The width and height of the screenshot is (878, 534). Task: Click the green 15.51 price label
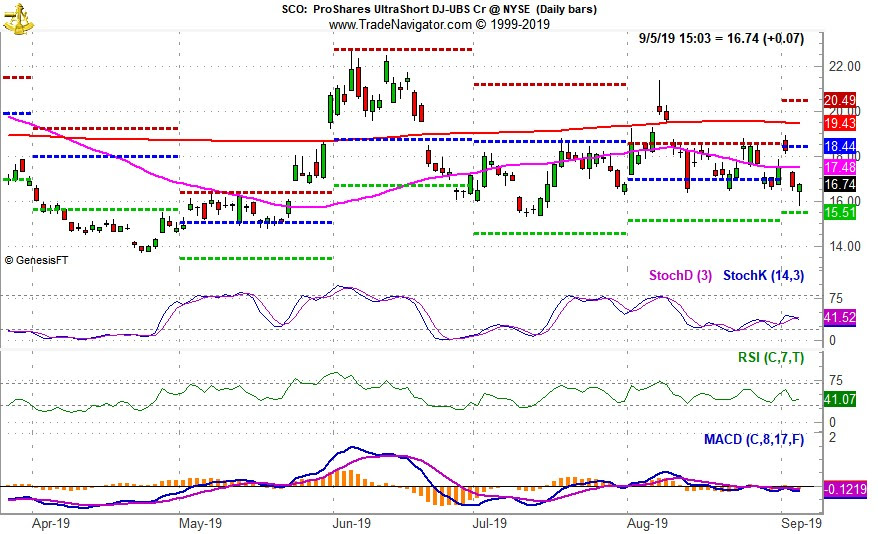pyautogui.click(x=839, y=212)
